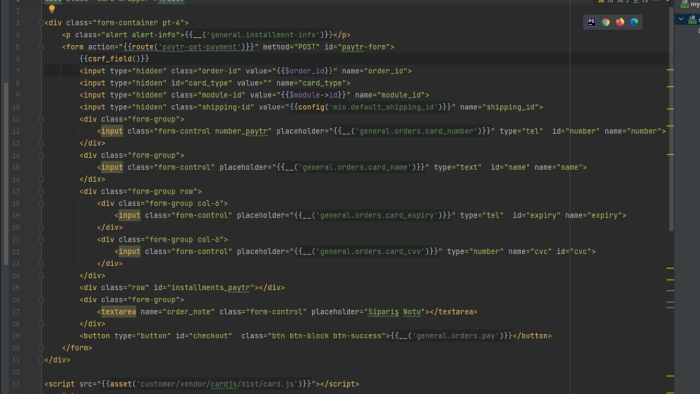Collapse the col-6 div on line 21
The image size is (700, 394).
pyautogui.click(x=41, y=240)
